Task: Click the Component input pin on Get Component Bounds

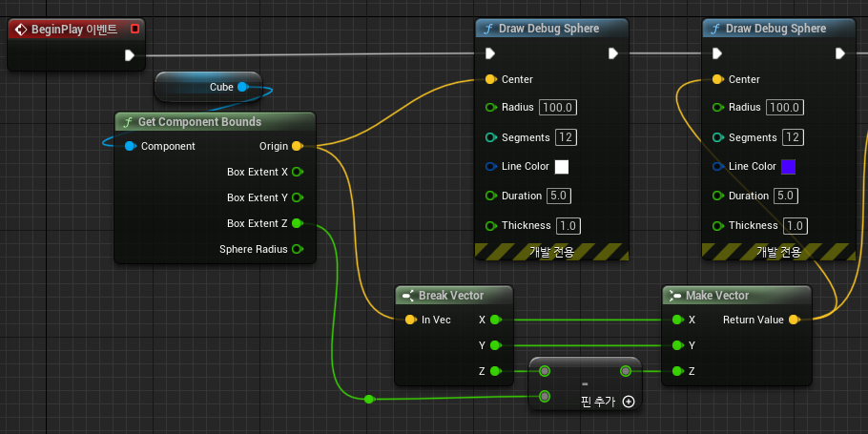Action: click(130, 146)
